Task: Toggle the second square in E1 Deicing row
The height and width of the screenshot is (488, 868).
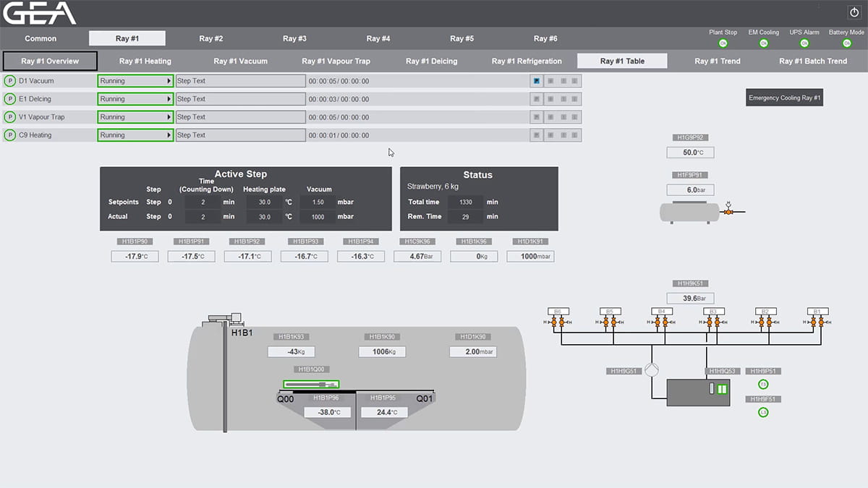Action: coord(550,99)
